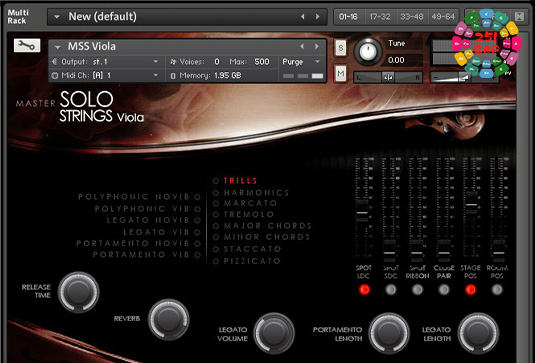
Task: Mute the MSS Viola instrument
Action: pyautogui.click(x=340, y=73)
